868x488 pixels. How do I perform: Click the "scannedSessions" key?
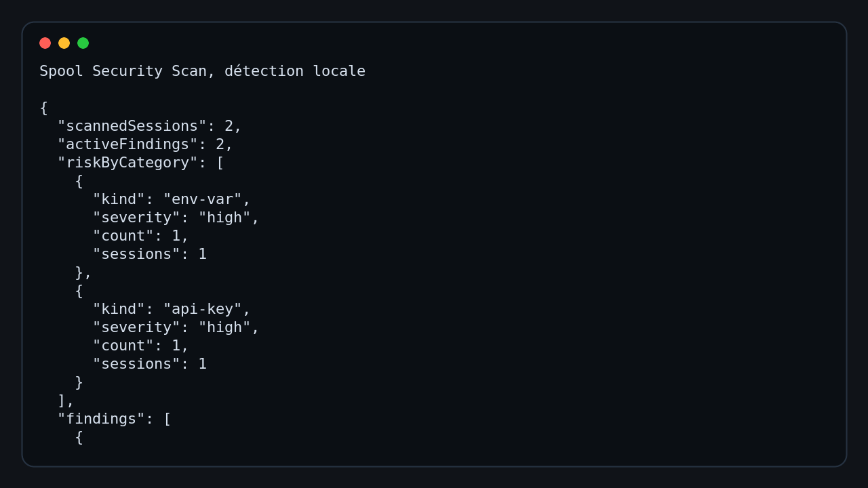[x=132, y=126]
